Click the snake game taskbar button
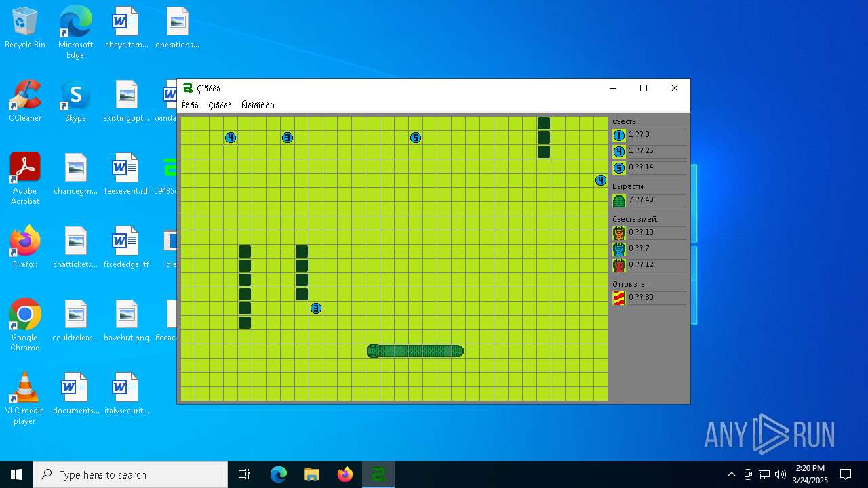 click(x=378, y=474)
